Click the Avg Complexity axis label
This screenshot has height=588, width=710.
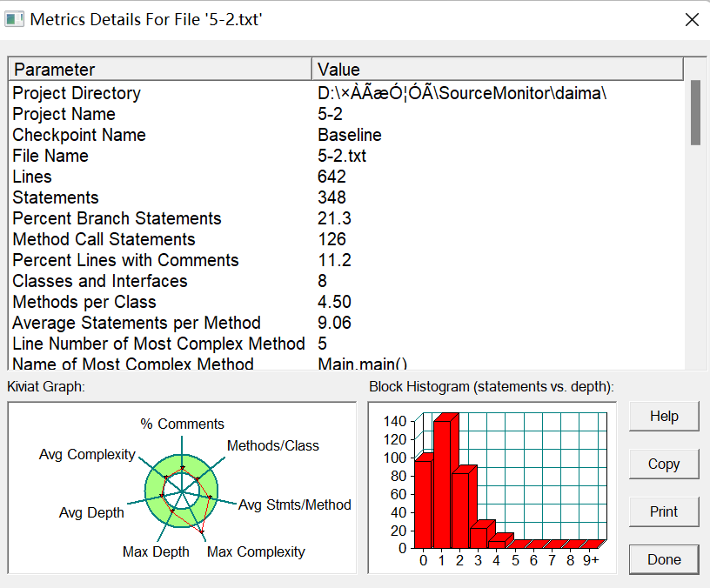point(87,454)
